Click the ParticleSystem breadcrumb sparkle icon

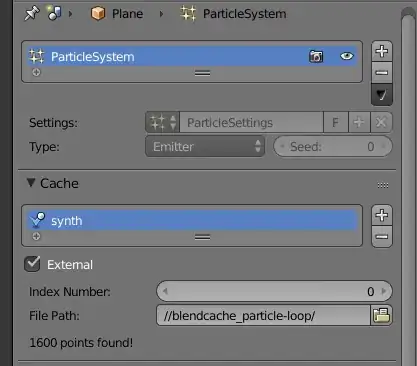(x=188, y=14)
